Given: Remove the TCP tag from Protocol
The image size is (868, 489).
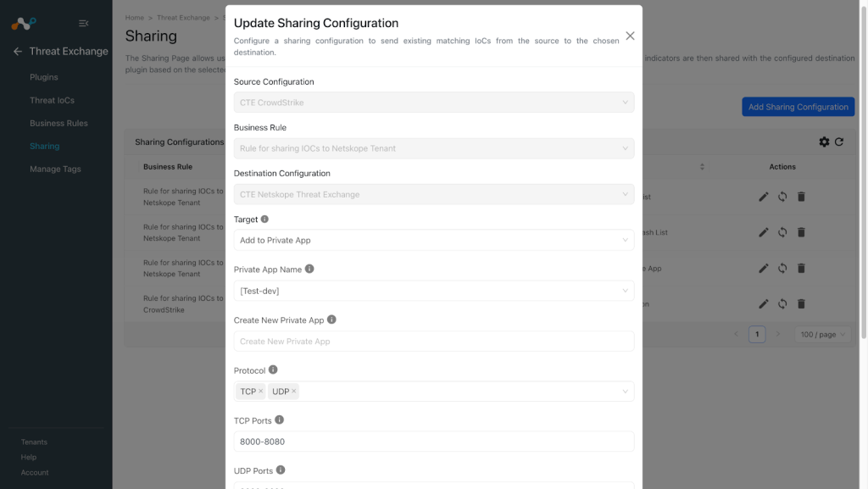Looking at the screenshot, I should 261,391.
